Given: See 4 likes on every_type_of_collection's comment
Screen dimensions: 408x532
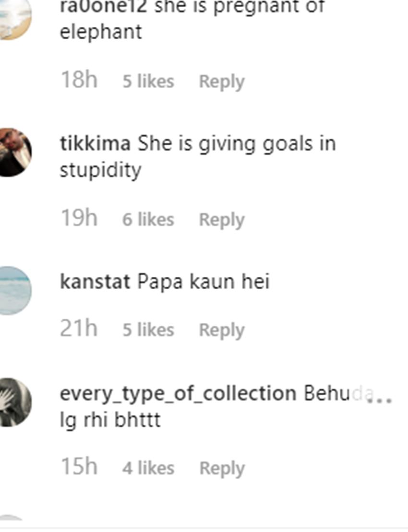Looking at the screenshot, I should click(148, 468).
